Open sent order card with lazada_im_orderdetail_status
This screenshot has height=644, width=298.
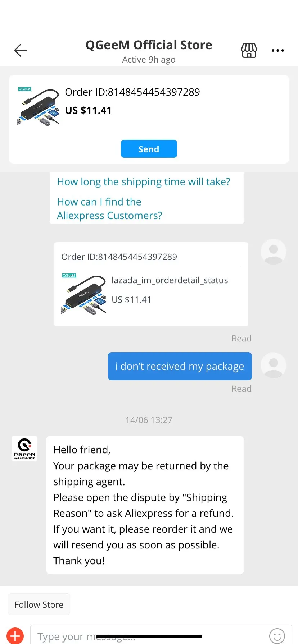coord(151,284)
